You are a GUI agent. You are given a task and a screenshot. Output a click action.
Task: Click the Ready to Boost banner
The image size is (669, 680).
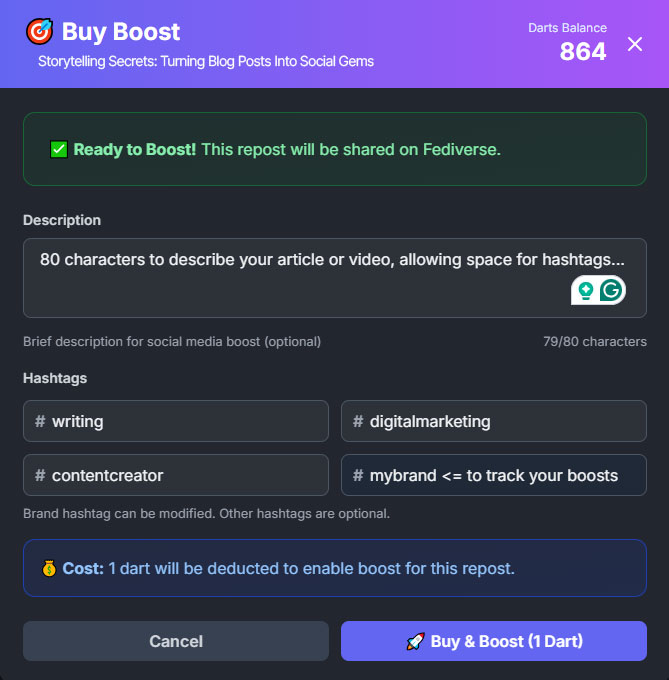pyautogui.click(x=334, y=150)
